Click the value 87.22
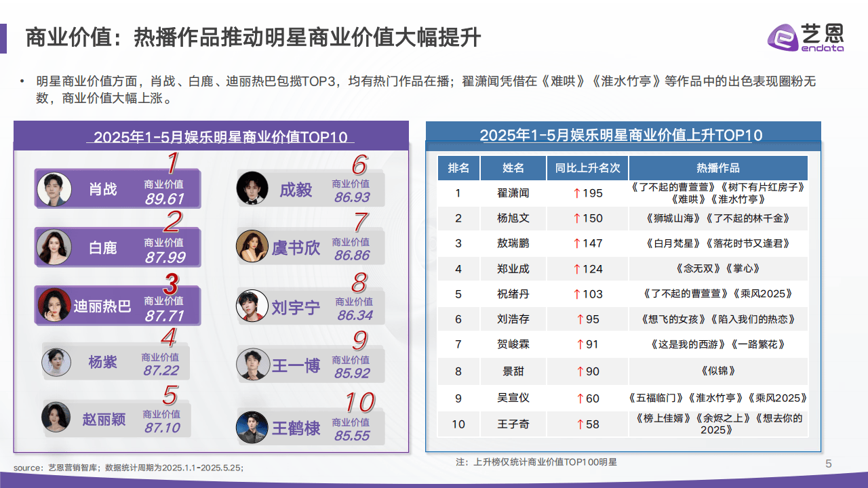868x488 pixels. [161, 371]
